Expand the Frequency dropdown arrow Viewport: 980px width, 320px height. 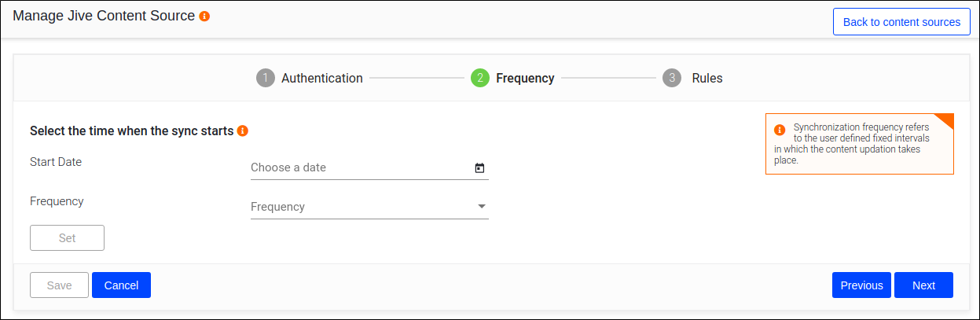(481, 207)
